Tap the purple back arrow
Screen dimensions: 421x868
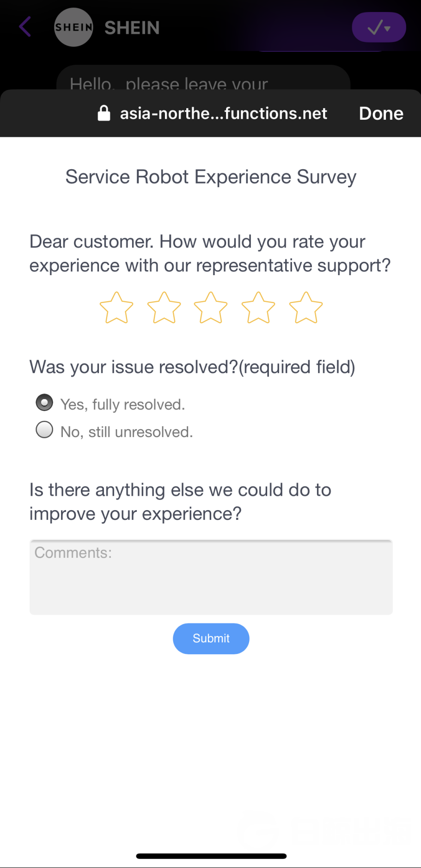25,27
